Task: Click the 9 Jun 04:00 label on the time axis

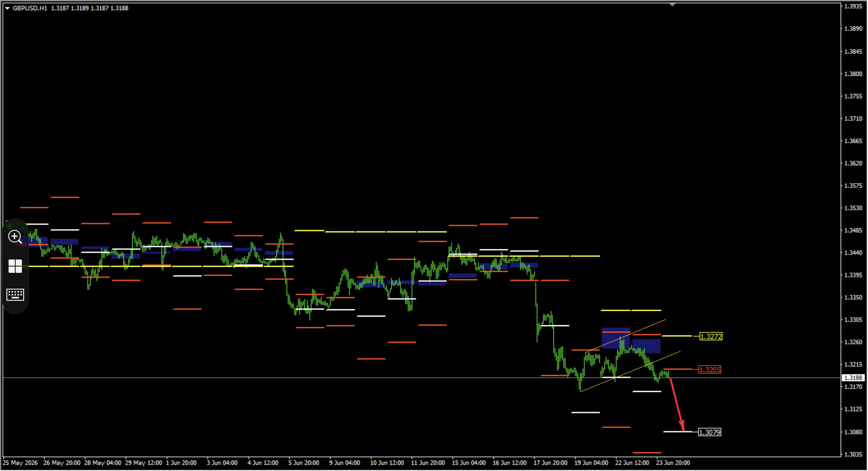Action: (345, 463)
